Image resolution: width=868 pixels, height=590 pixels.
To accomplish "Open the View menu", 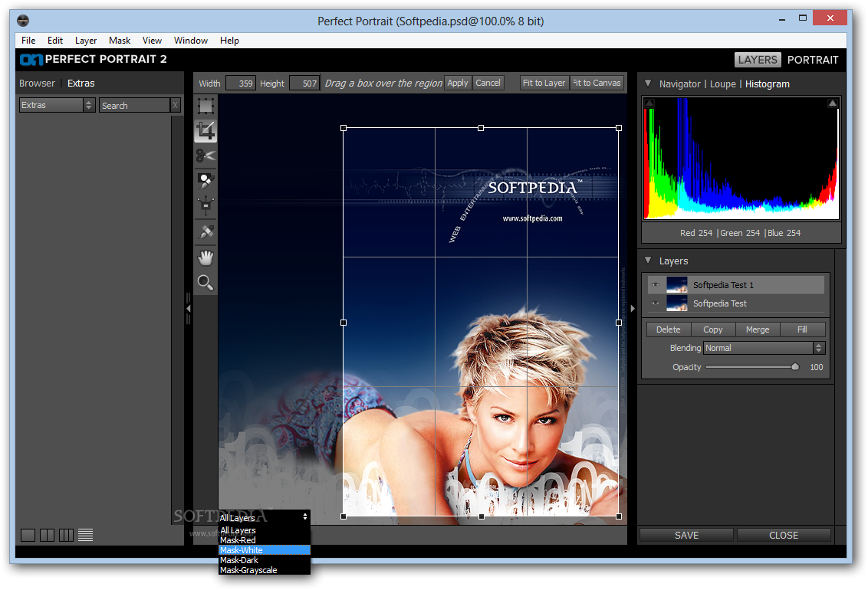I will coord(152,41).
